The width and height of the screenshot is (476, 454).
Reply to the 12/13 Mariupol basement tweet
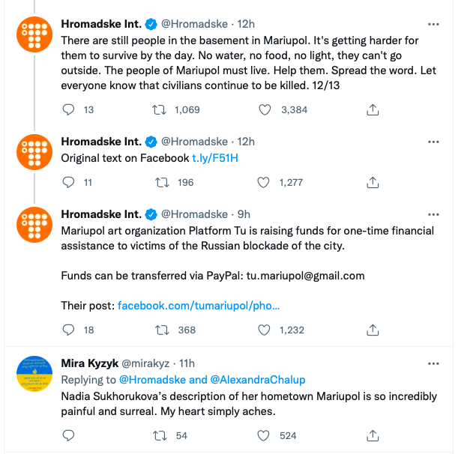click(x=69, y=109)
